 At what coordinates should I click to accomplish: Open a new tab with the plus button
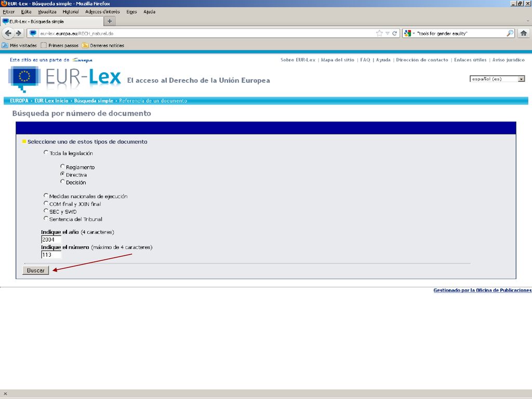tap(110, 21)
